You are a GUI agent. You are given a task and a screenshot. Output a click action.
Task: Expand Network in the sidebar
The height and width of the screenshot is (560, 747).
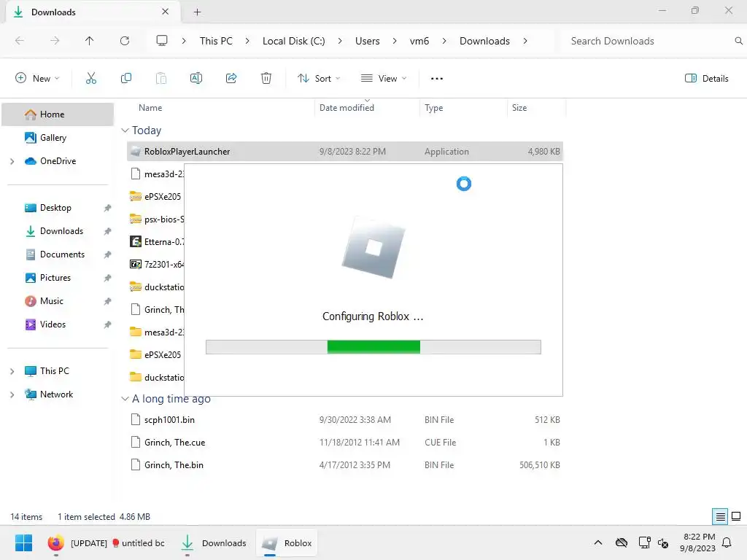12,394
